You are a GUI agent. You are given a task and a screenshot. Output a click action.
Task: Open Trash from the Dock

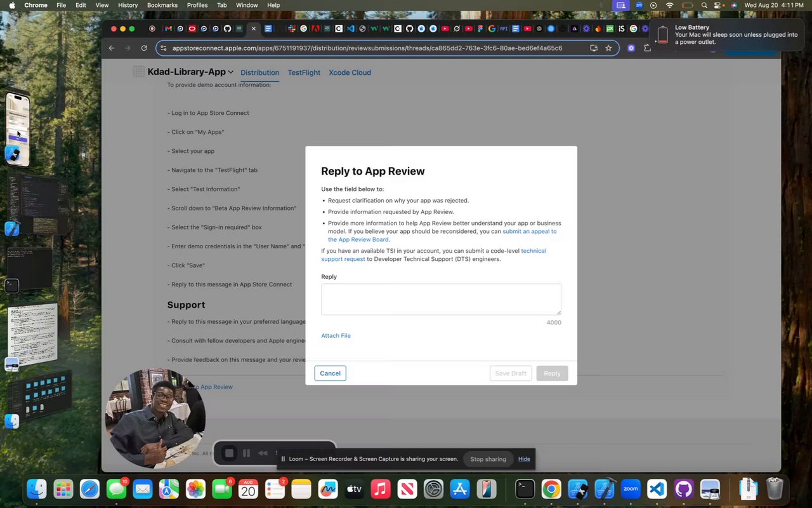coord(775,489)
